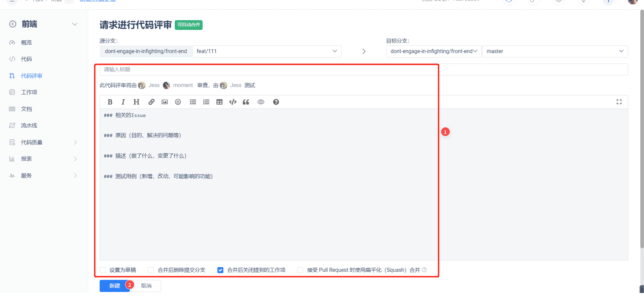The width and height of the screenshot is (644, 296).
Task: Click the Heading formatting icon
Action: 137,102
